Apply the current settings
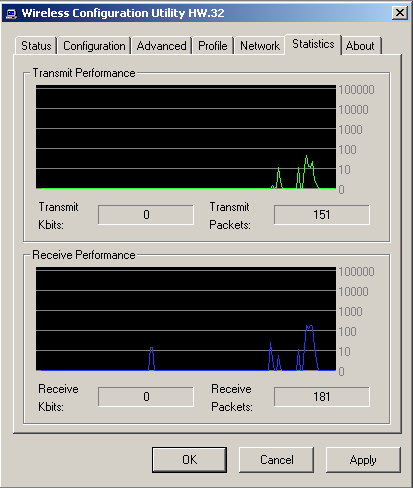The image size is (413, 488). point(363,460)
